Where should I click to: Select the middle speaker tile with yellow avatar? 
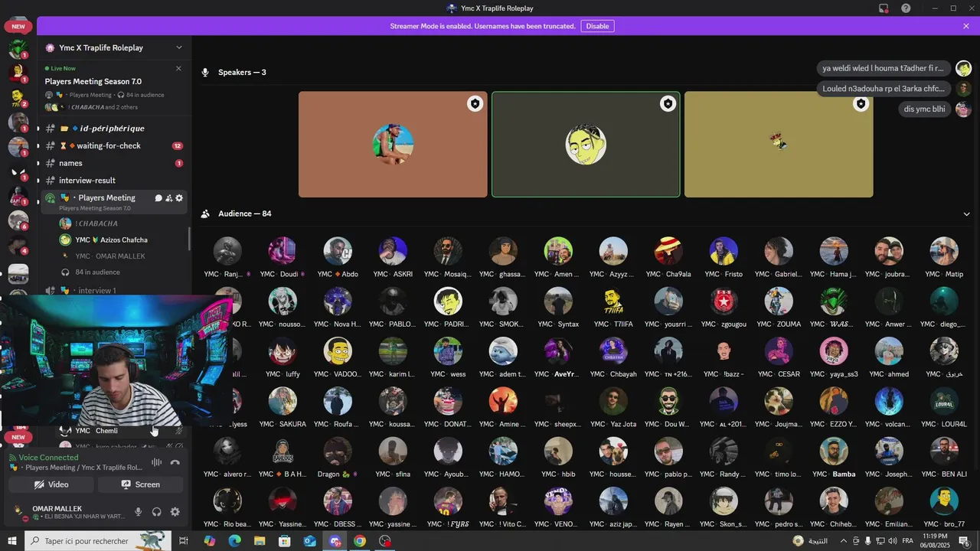[586, 145]
